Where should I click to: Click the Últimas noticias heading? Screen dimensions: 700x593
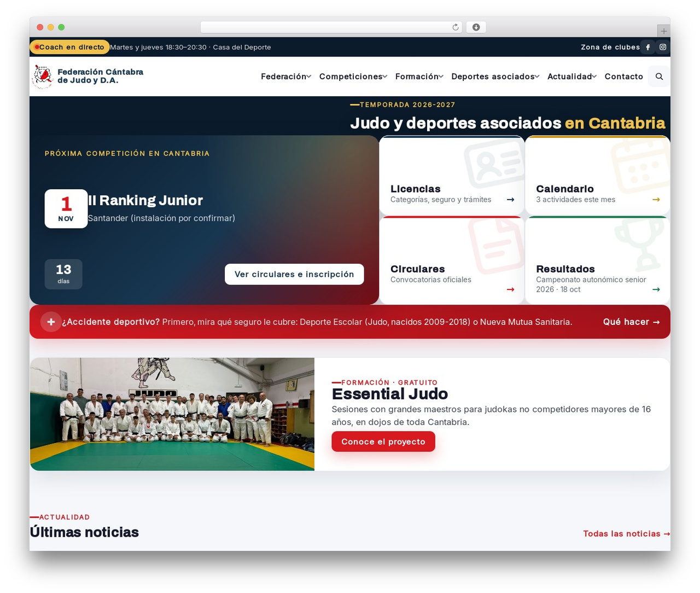(84, 532)
